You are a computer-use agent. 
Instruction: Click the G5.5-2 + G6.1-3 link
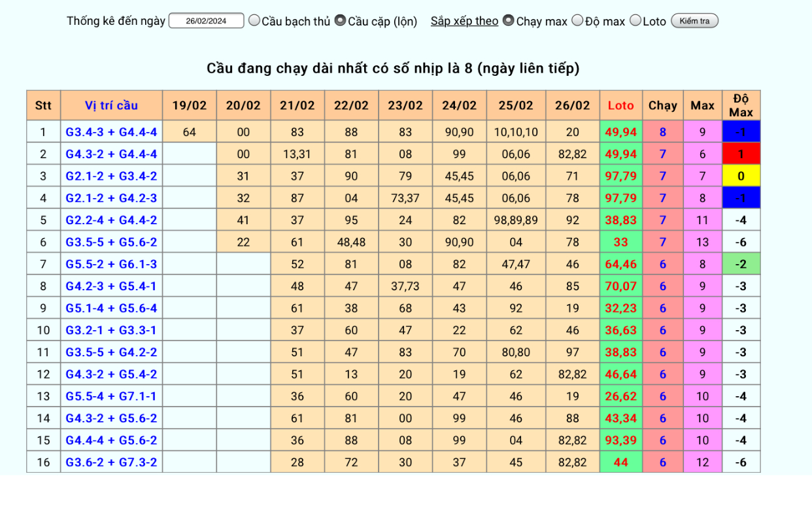tap(111, 264)
